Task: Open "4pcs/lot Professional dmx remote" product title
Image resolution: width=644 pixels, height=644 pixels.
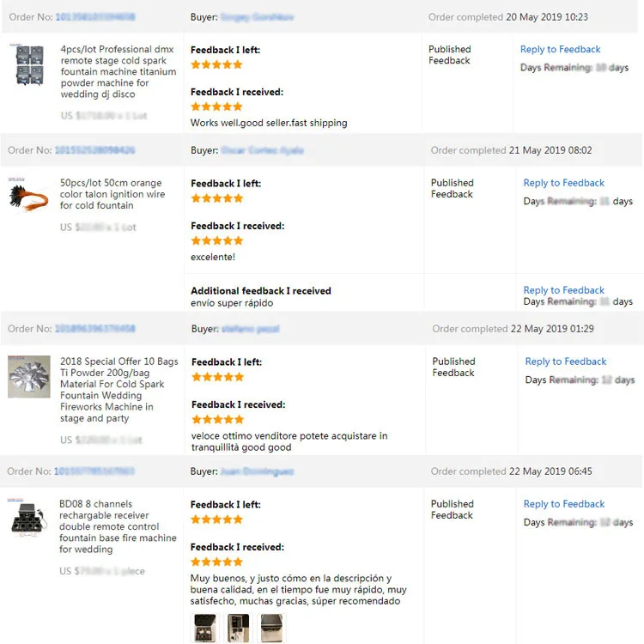Action: (118, 72)
